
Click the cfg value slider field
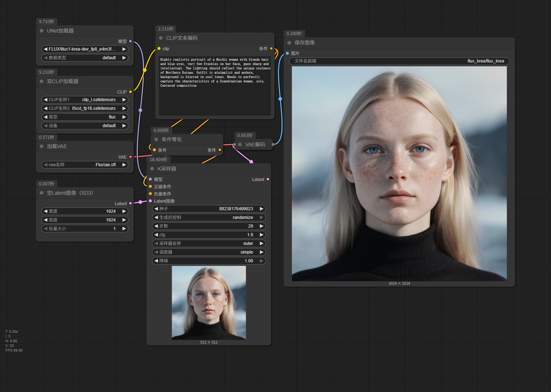(x=209, y=235)
